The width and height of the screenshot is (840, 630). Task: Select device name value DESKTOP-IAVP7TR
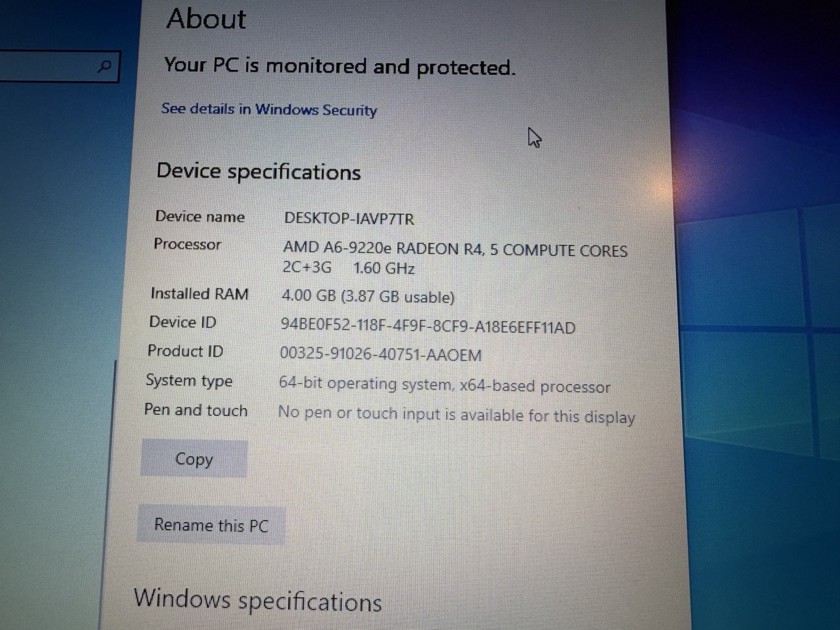(x=349, y=218)
